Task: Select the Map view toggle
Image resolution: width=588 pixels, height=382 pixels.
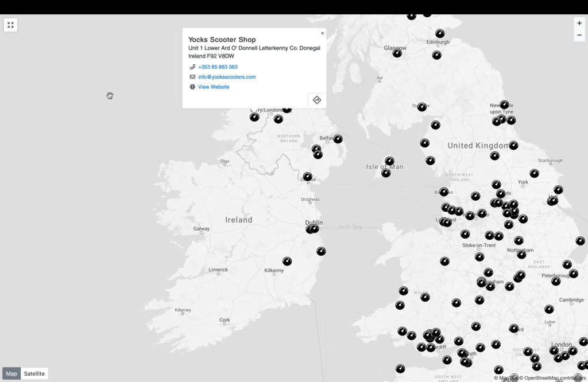Action: click(11, 373)
